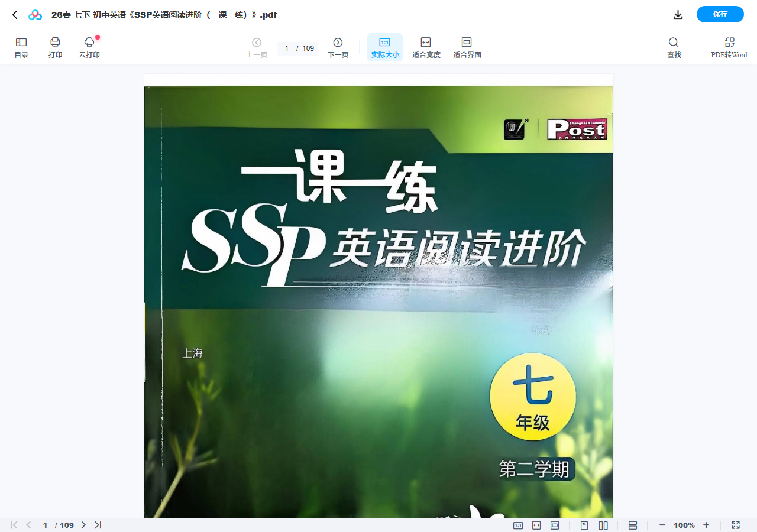Jump to first page in bottom bar
Viewport: 757px width, 532px height.
click(x=14, y=525)
